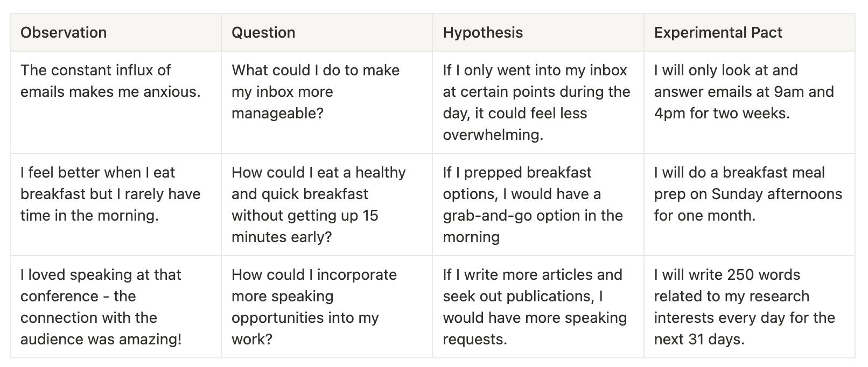The width and height of the screenshot is (868, 367).
Task: Click the hypothesis about writing more articles
Action: point(535,307)
